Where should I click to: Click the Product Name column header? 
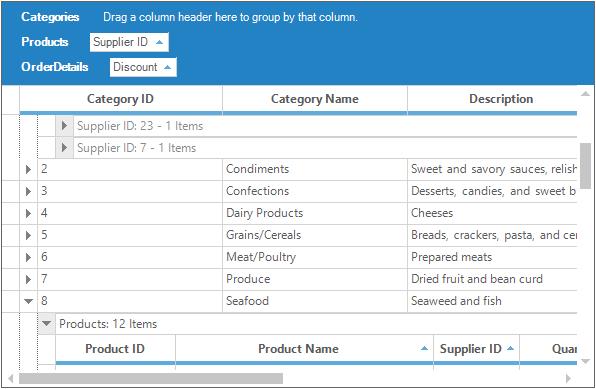(x=304, y=349)
